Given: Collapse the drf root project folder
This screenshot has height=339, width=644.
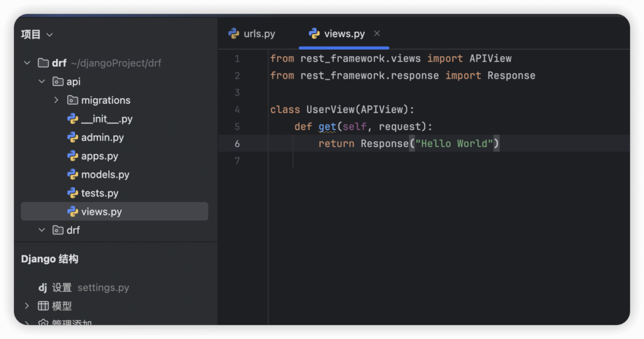Looking at the screenshot, I should click(x=26, y=63).
